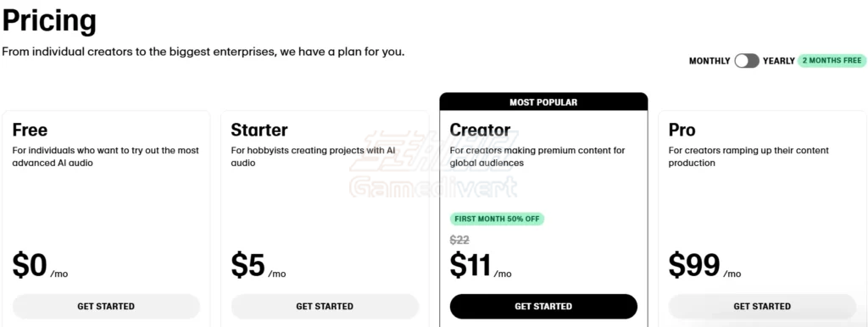Click the First Month 50% Off badge
868x327 pixels.
497,219
